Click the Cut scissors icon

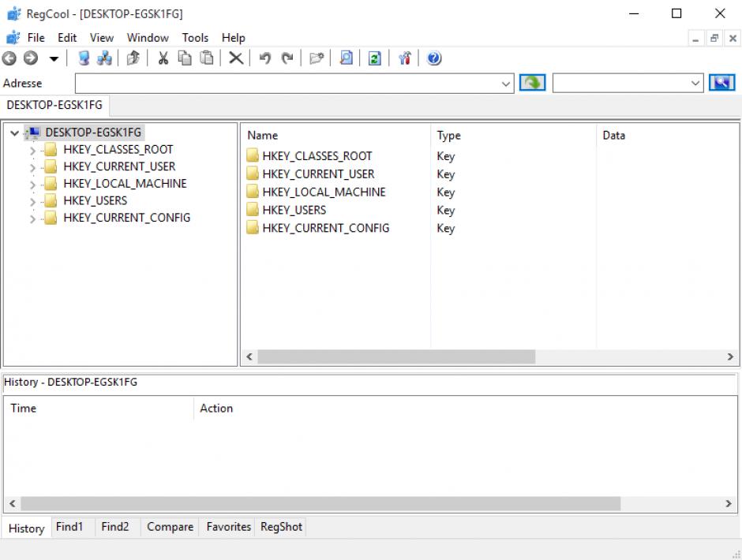[163, 58]
